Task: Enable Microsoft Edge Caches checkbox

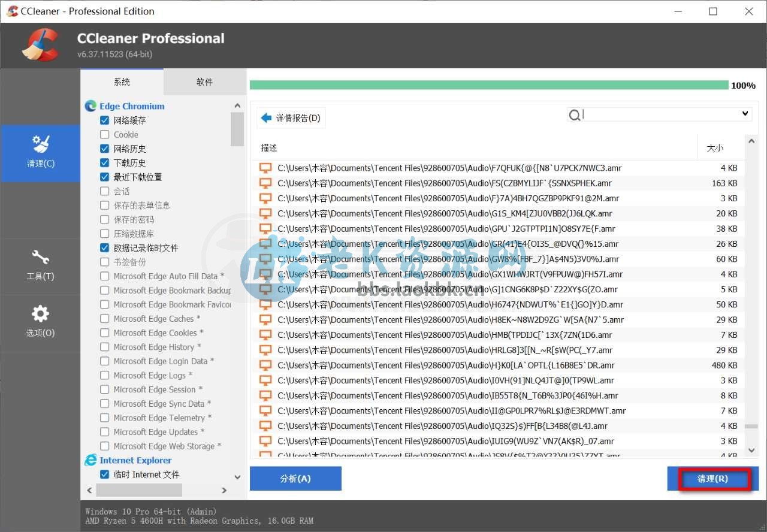Action: coord(105,319)
